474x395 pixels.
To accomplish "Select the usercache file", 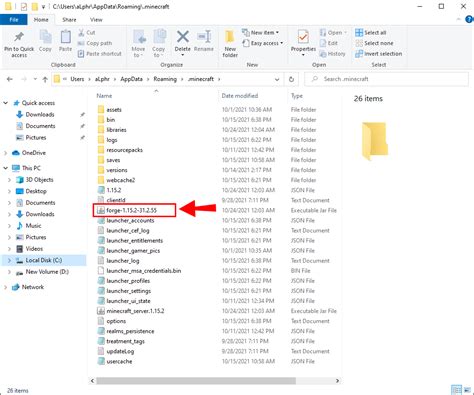I will [119, 361].
